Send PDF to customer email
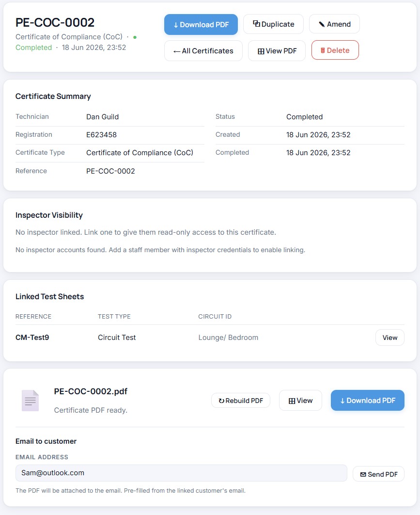Image resolution: width=420 pixels, height=515 pixels. [x=379, y=474]
